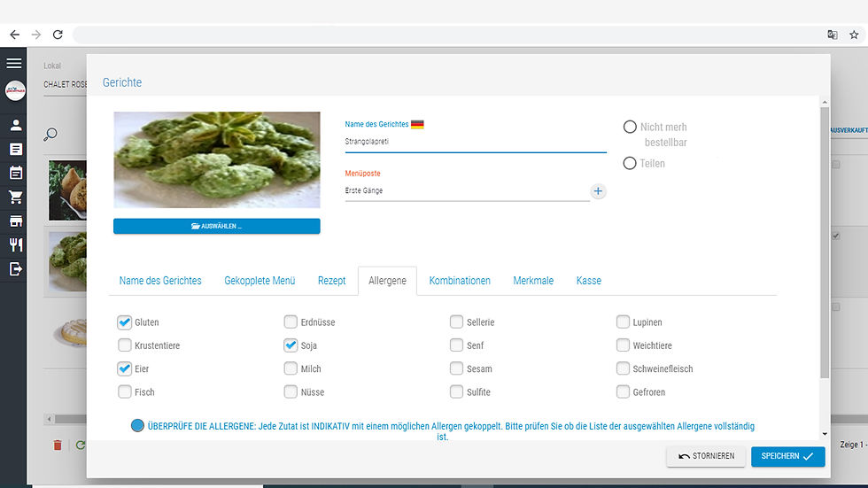Click the blue info circle icon
Screen dimensions: 868x488
click(137, 425)
